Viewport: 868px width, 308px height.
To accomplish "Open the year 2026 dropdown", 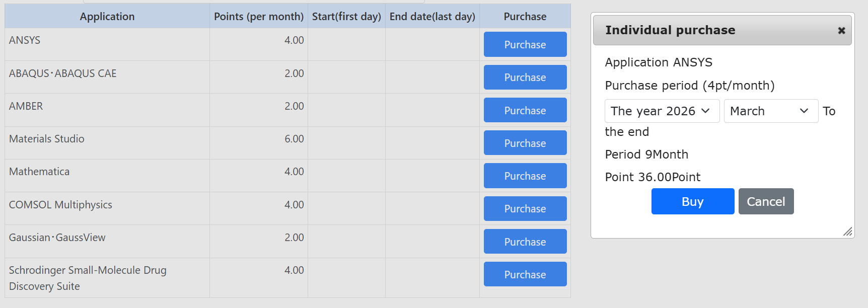I will [662, 111].
